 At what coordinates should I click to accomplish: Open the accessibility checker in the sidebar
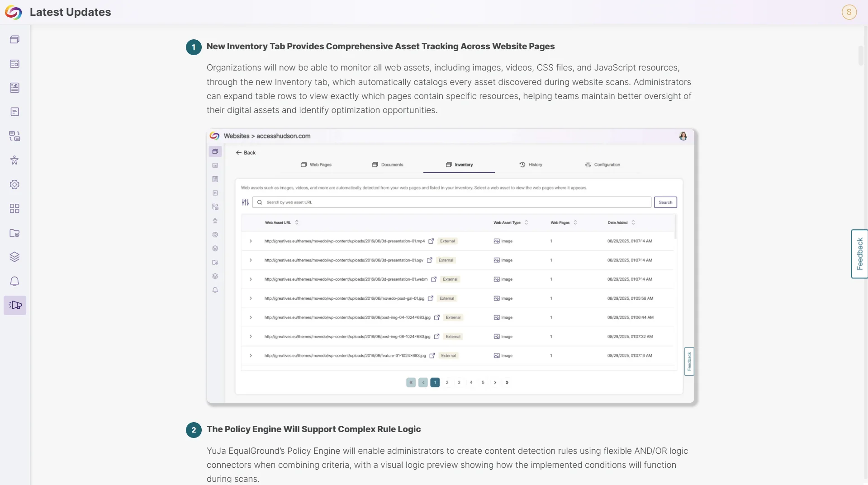(x=15, y=160)
